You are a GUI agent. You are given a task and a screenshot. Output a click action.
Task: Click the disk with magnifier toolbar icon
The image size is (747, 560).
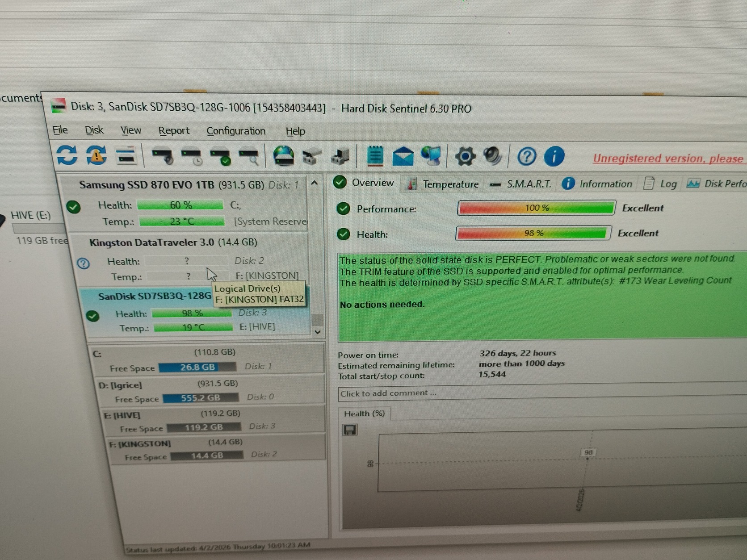[x=249, y=157]
